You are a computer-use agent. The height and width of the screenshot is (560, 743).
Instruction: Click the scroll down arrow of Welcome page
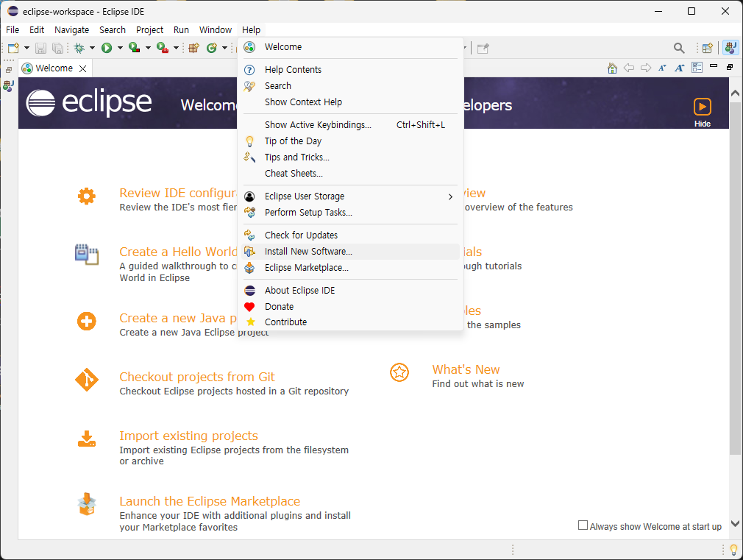tap(735, 524)
